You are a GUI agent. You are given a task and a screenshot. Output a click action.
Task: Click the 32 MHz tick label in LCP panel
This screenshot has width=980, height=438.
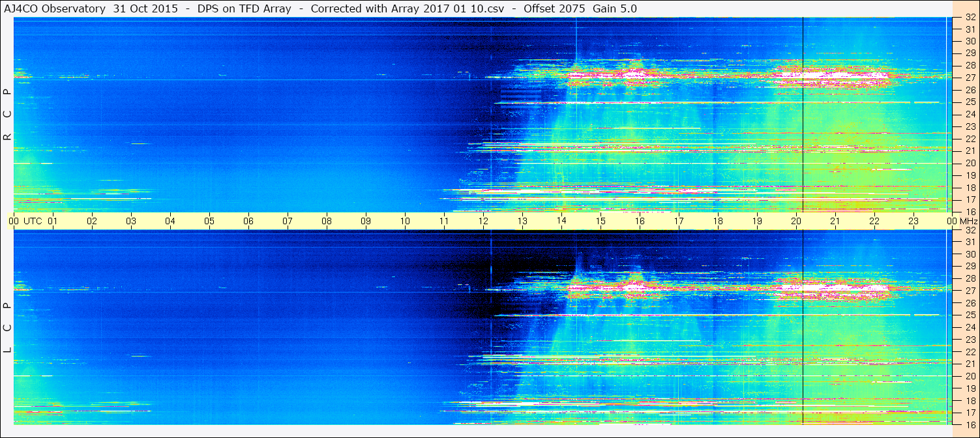970,230
